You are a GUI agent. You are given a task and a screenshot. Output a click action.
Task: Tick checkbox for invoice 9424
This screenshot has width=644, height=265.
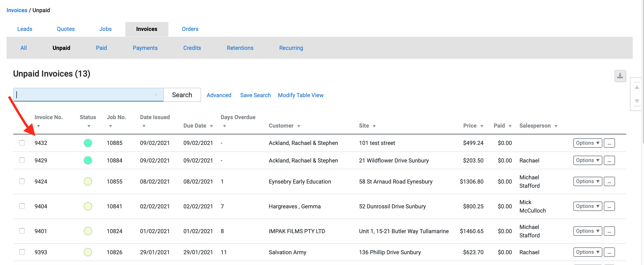pyautogui.click(x=22, y=181)
